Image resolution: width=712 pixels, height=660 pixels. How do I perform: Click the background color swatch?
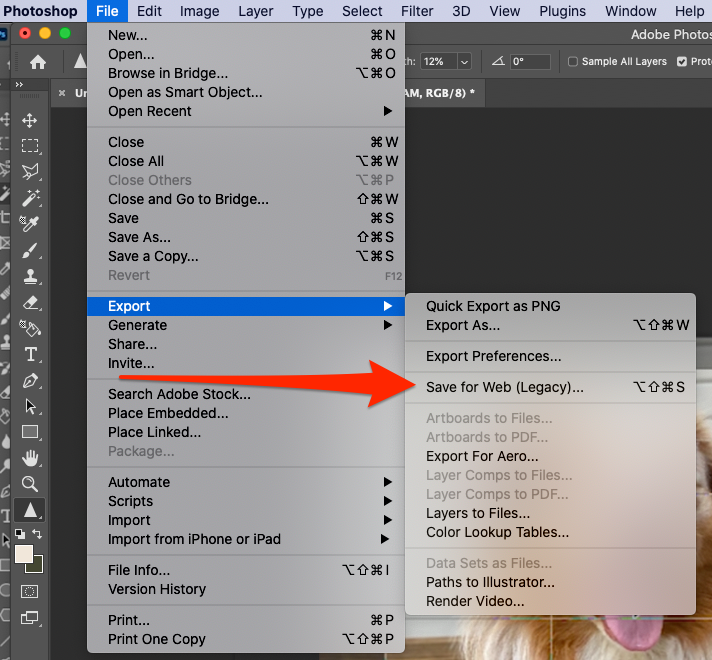[x=37, y=566]
